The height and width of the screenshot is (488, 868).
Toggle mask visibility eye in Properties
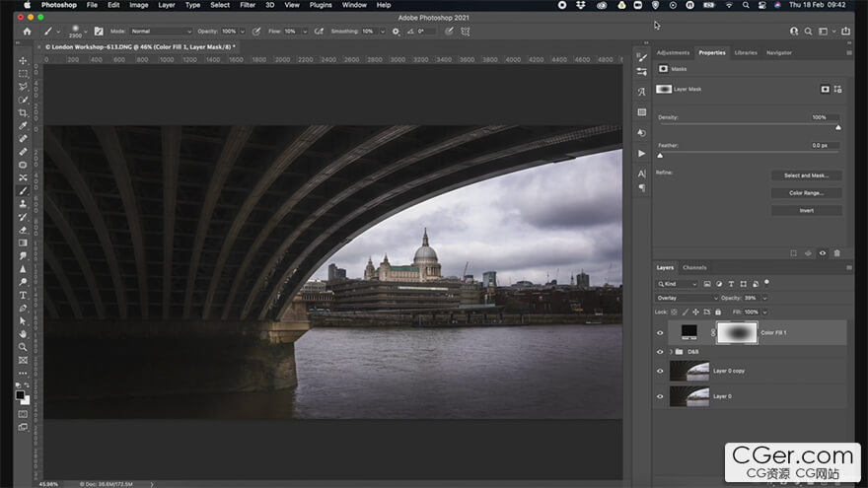tap(823, 253)
